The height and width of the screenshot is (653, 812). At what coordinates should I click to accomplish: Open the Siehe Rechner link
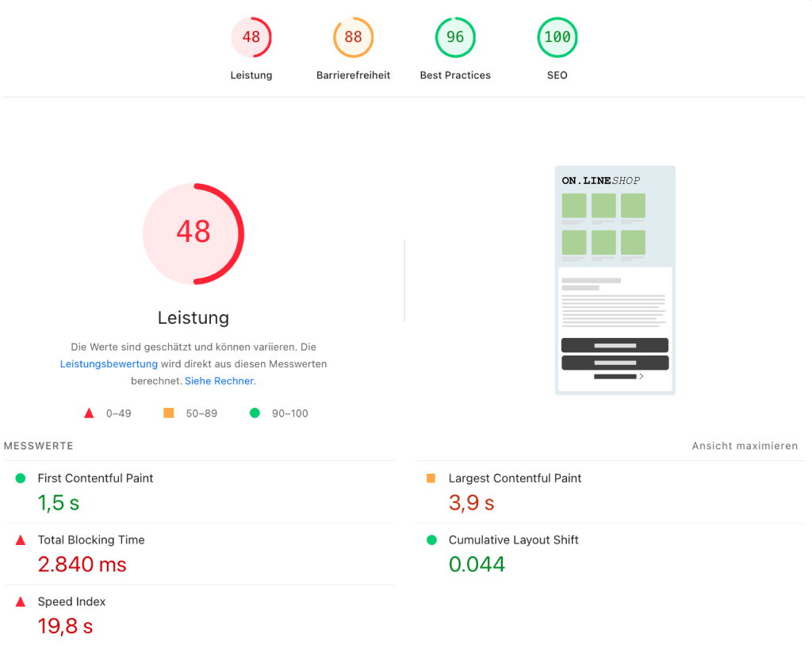[x=220, y=381]
